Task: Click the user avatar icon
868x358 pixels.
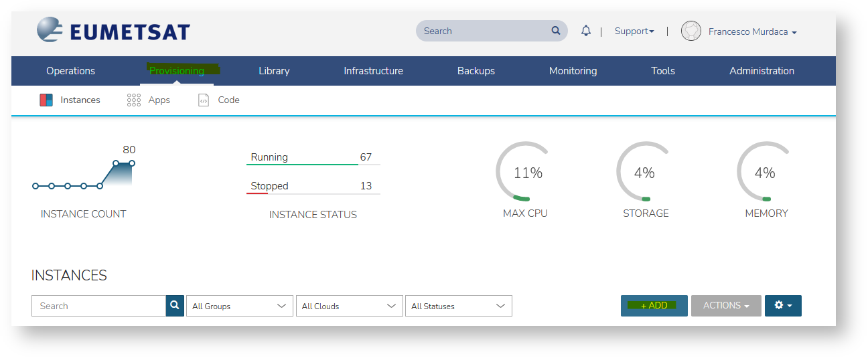Action: point(691,31)
